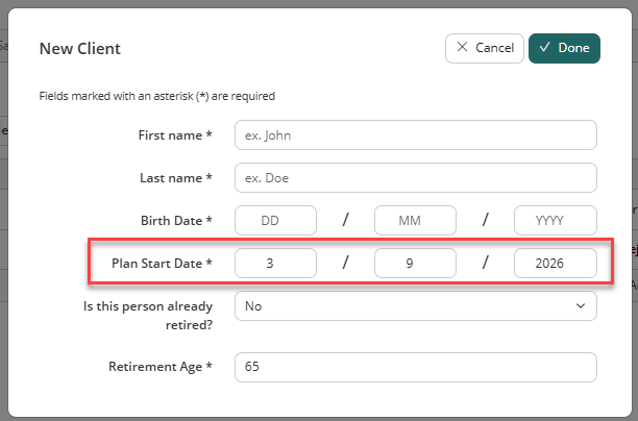Click the "Is this person already retired?" label
638x421 pixels.
148,316
